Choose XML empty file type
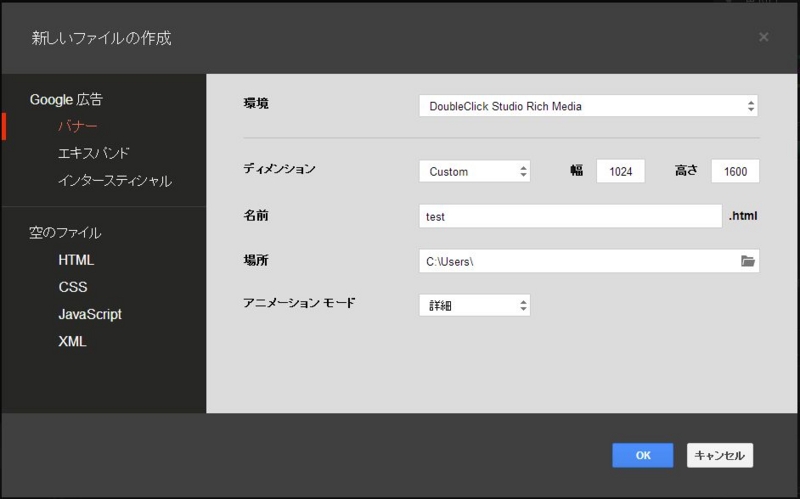Viewport: 800px width, 499px height. point(72,341)
